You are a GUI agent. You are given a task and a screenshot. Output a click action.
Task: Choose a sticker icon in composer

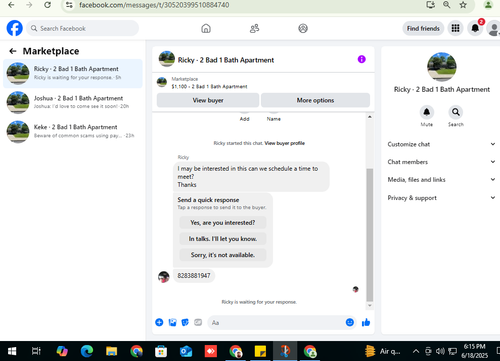click(185, 322)
